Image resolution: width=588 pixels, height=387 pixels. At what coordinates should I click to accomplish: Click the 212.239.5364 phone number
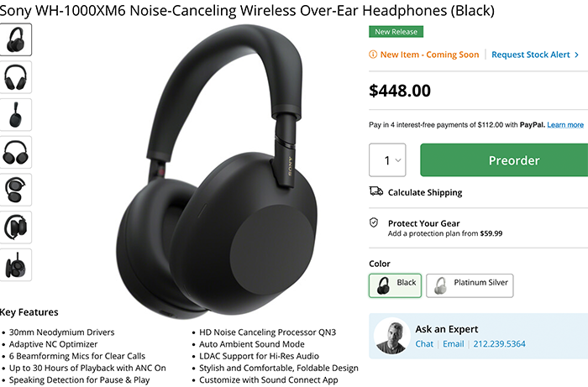coord(499,344)
